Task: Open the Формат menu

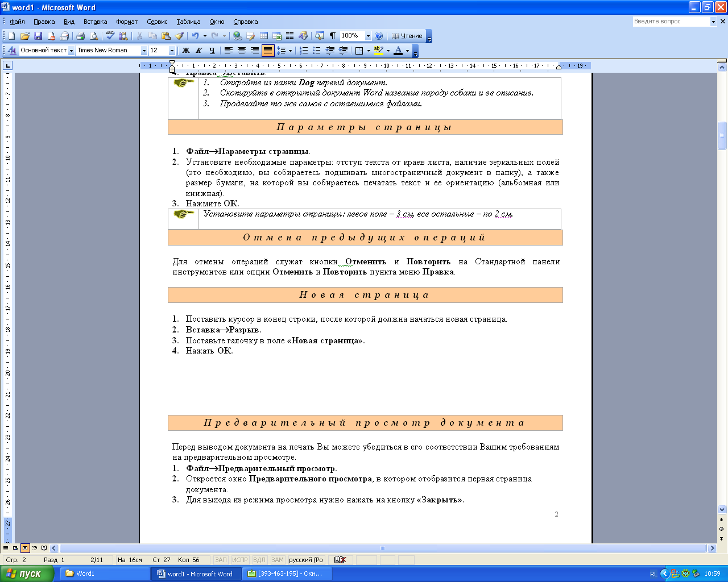Action: pyautogui.click(x=127, y=22)
